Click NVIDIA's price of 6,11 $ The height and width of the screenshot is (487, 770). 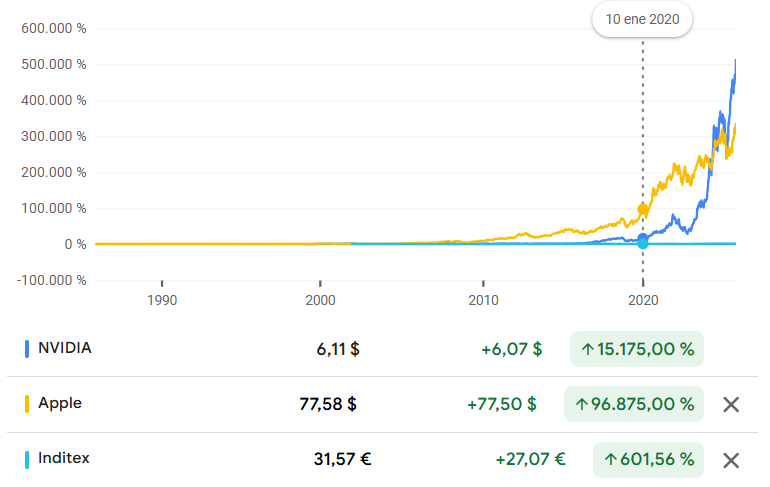coord(337,349)
